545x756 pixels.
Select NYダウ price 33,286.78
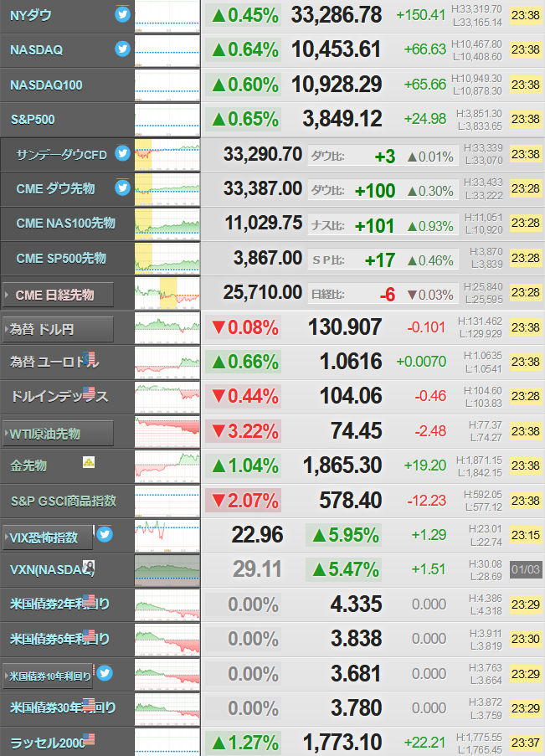(337, 15)
